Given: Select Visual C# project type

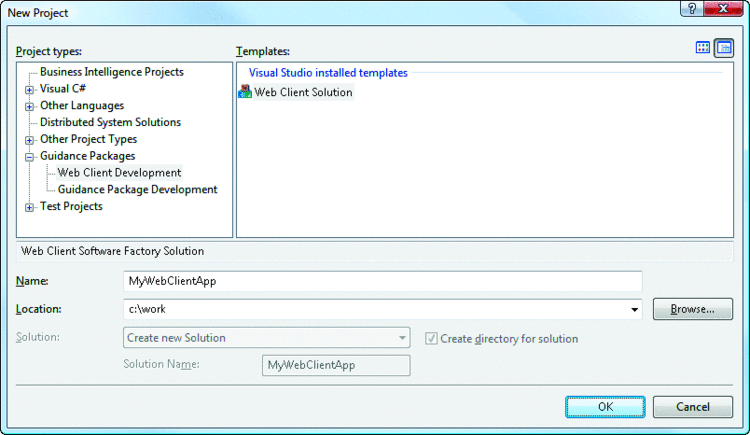Looking at the screenshot, I should 63,89.
